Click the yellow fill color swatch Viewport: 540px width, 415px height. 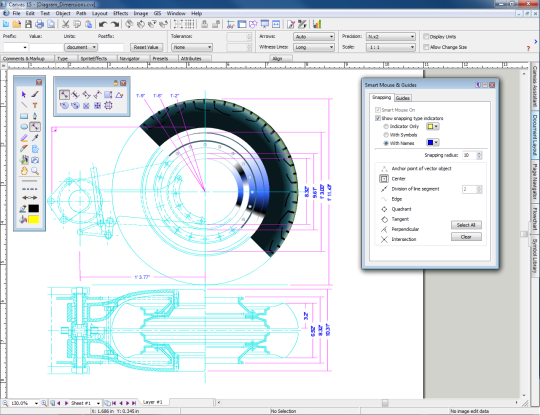pos(33,219)
